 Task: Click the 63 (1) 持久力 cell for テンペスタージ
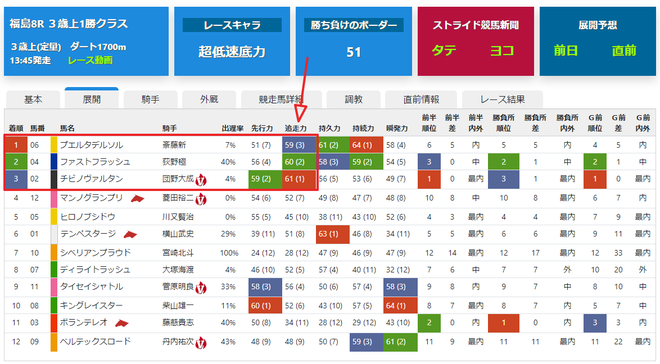pyautogui.click(x=333, y=234)
